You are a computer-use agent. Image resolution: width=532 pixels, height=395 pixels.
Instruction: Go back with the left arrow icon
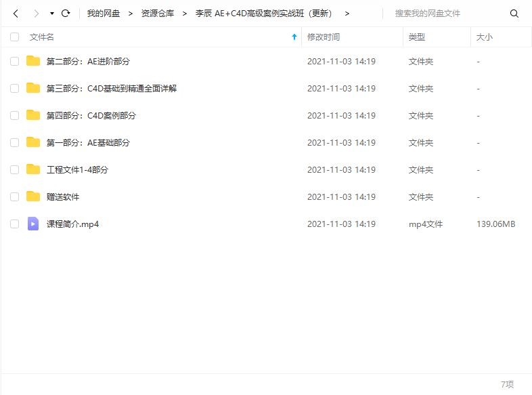point(16,14)
